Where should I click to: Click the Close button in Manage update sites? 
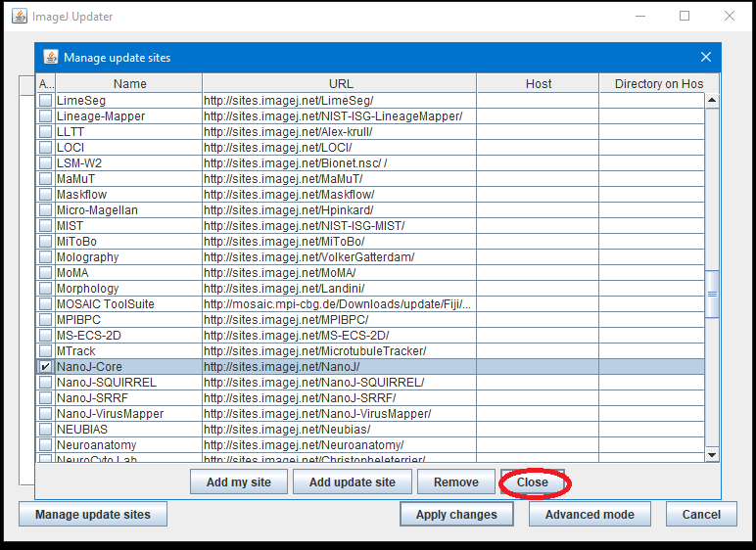[x=533, y=482]
